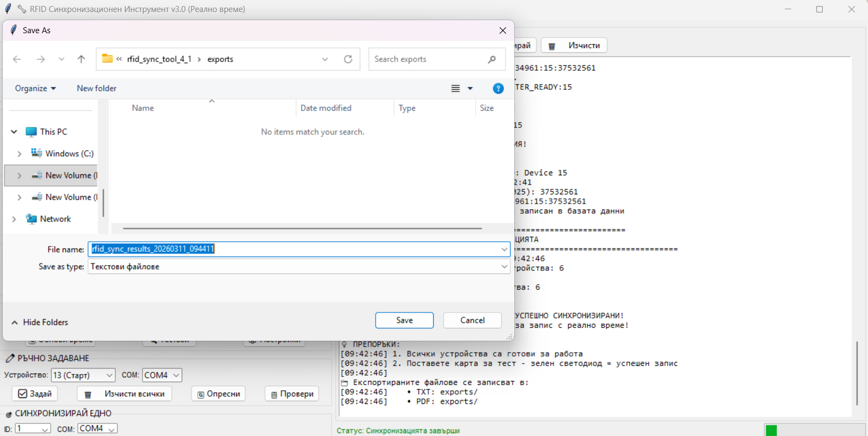This screenshot has height=436, width=868.
Task: Click New folder in toolbar
Action: click(96, 88)
